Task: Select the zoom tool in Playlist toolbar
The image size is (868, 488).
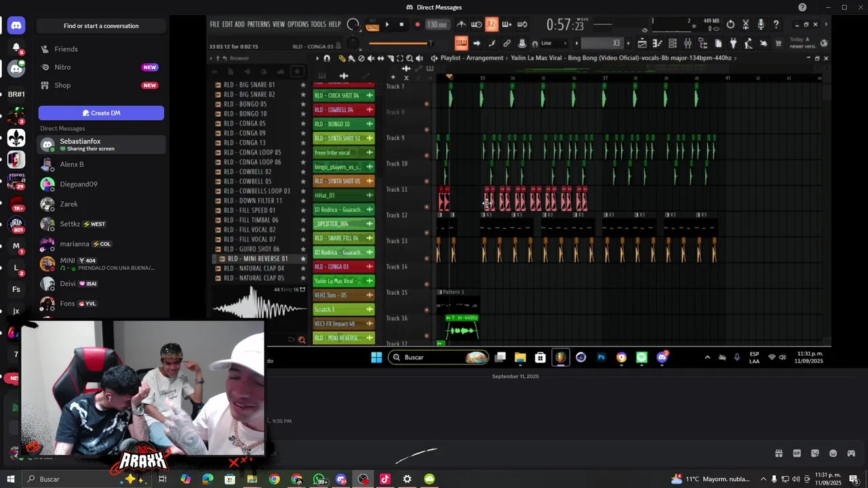Action: (x=410, y=58)
